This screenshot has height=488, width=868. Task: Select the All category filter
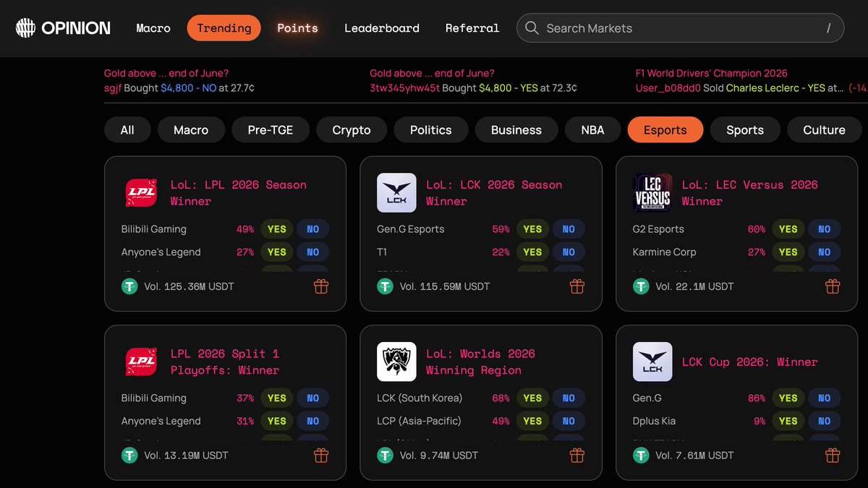127,130
